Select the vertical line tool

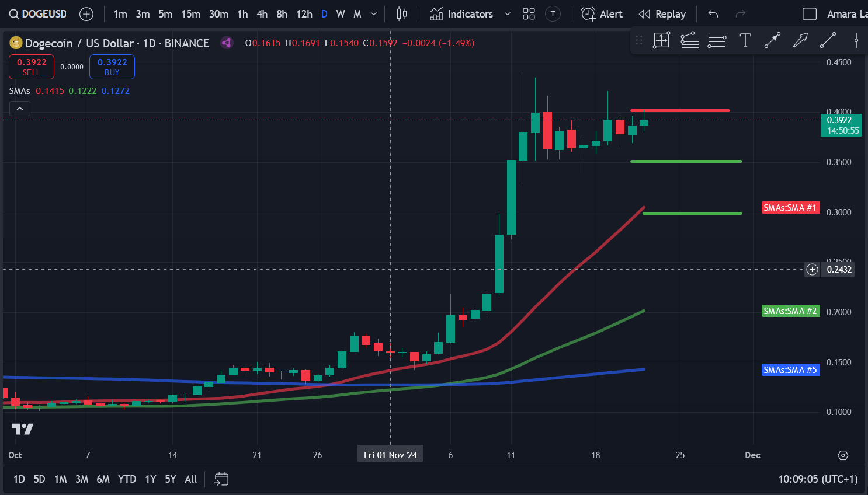click(x=856, y=40)
